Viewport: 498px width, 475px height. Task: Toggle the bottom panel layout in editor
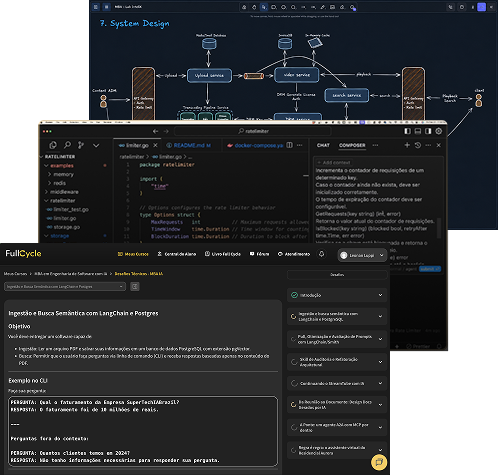418,131
